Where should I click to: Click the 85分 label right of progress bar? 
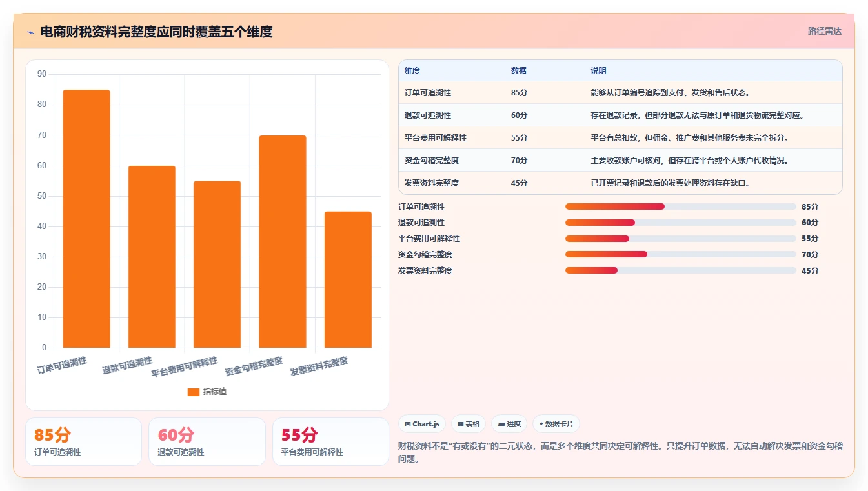(810, 206)
